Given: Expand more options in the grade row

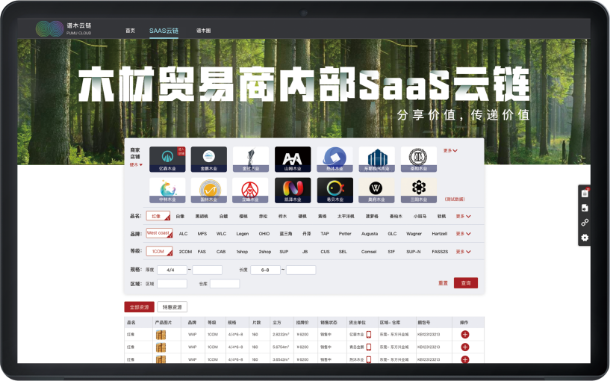Looking at the screenshot, I should 463,252.
